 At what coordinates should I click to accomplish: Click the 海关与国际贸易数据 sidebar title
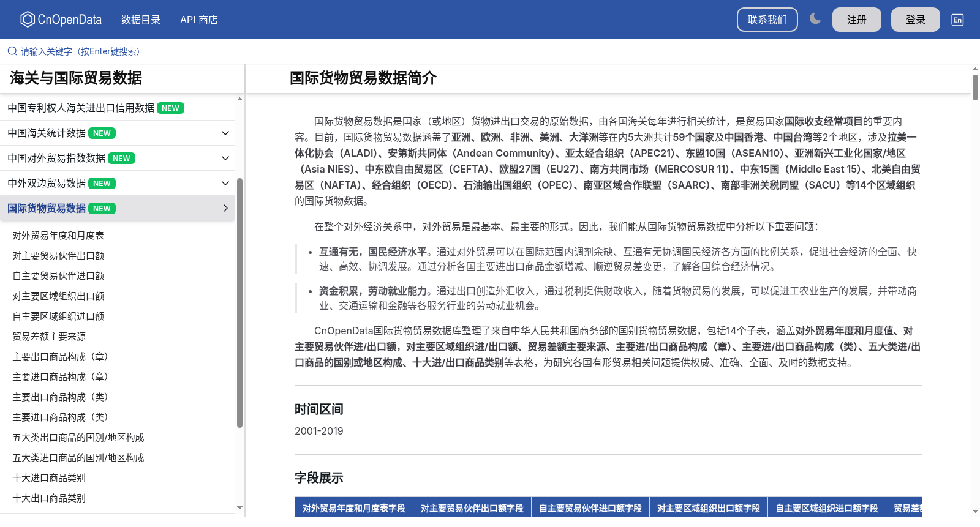[76, 78]
